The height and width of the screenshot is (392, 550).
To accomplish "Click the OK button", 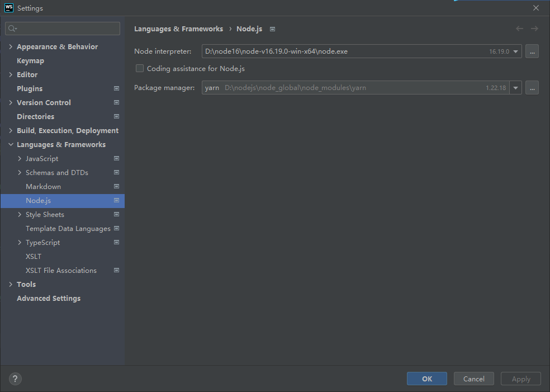I will point(426,379).
